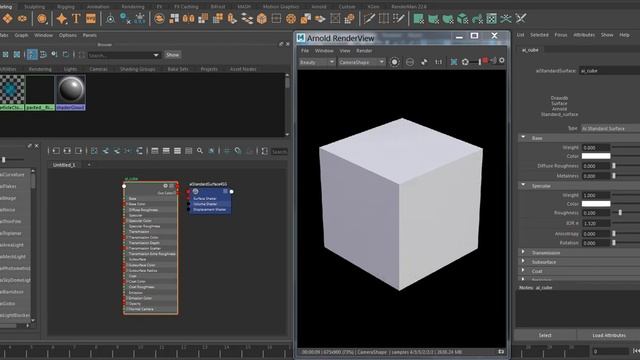
Task: Add a new node editor tab with plus
Action: click(x=89, y=165)
